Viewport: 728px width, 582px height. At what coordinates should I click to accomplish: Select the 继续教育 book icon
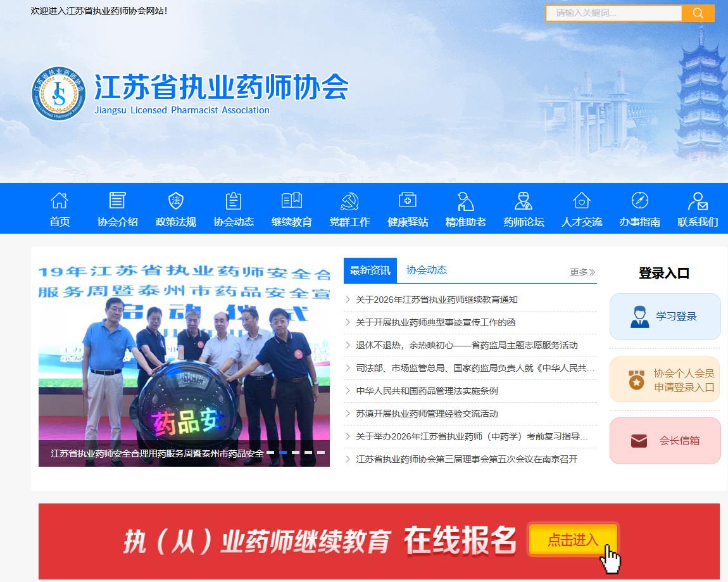point(292,201)
